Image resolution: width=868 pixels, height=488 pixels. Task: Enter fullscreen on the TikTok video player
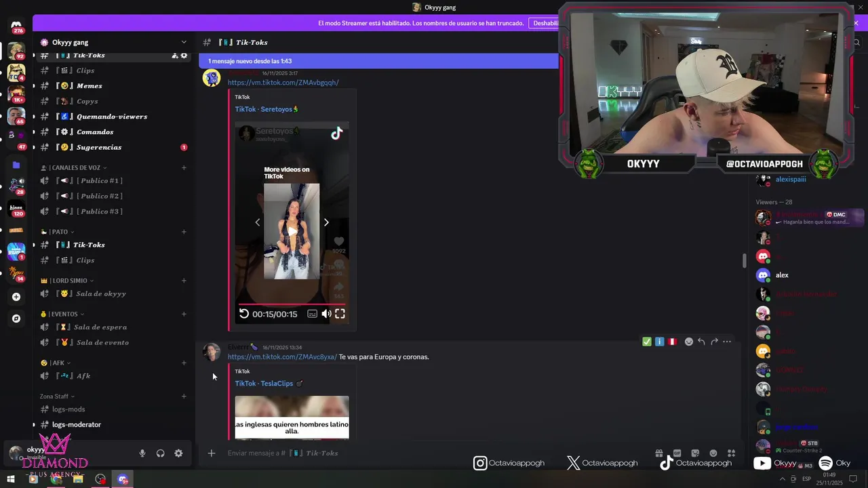pos(340,314)
